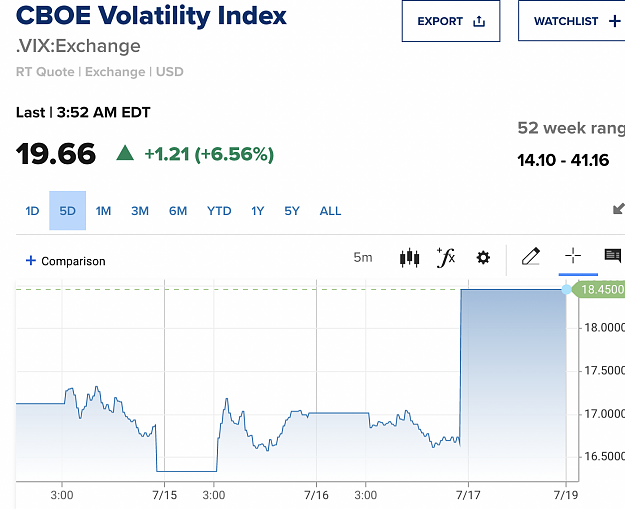The width and height of the screenshot is (625, 509).
Task: Click the plus icon beside Comparison
Action: (x=31, y=261)
